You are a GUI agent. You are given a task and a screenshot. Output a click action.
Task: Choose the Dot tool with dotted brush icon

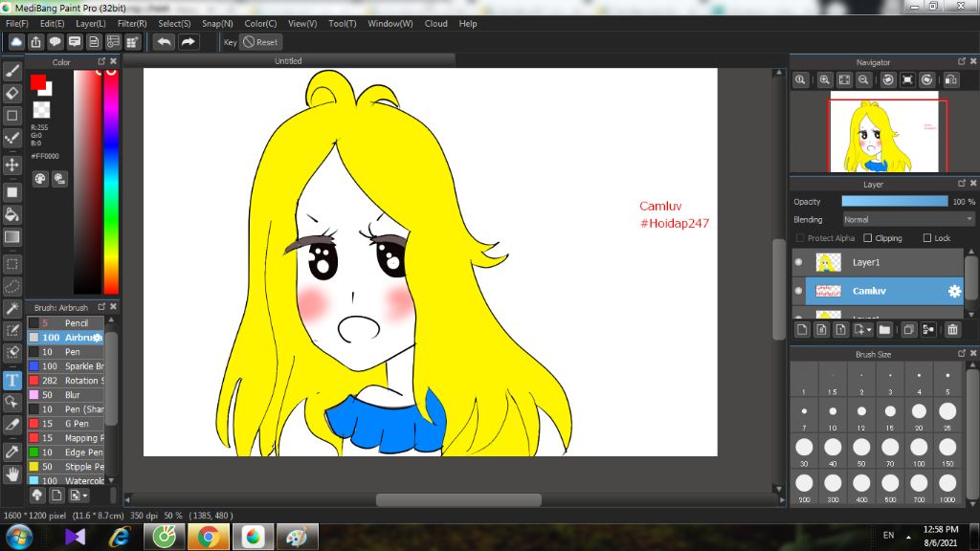point(11,138)
